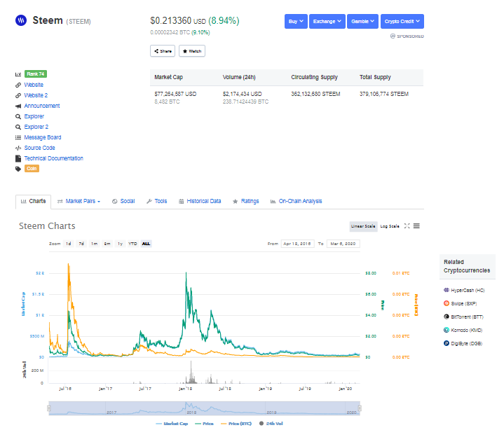Screen dimensions: 504x430
Task: Toggle Price (BTC) series in legend
Action: click(x=236, y=424)
